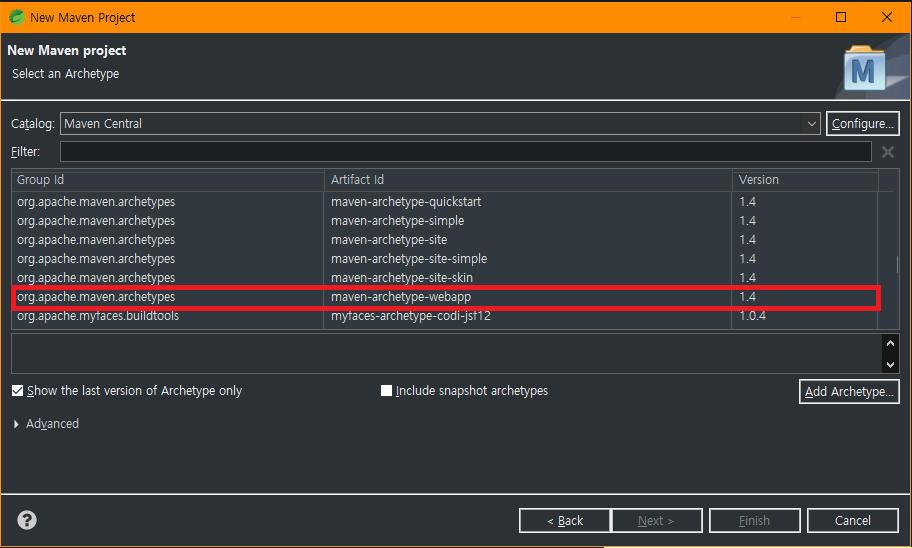Image resolution: width=912 pixels, height=548 pixels.
Task: Sort by the Artifact Id column header
Action: pyautogui.click(x=528, y=180)
